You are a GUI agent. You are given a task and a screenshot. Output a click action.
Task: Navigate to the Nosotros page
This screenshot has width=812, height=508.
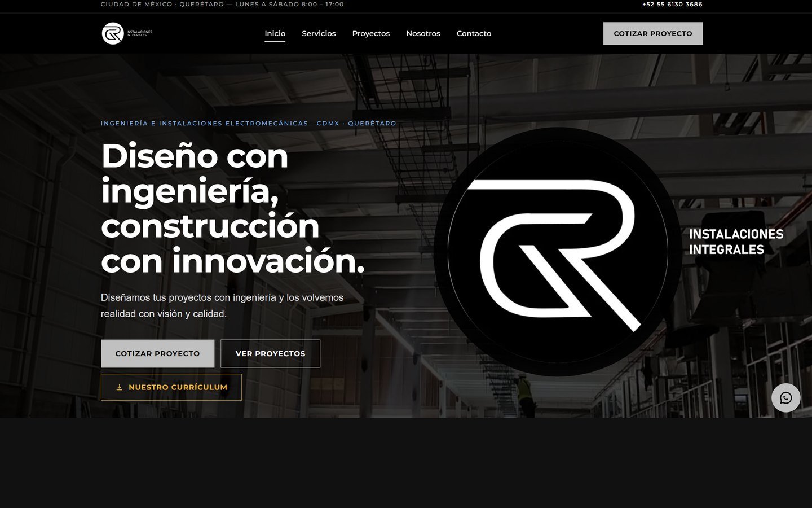click(x=423, y=33)
